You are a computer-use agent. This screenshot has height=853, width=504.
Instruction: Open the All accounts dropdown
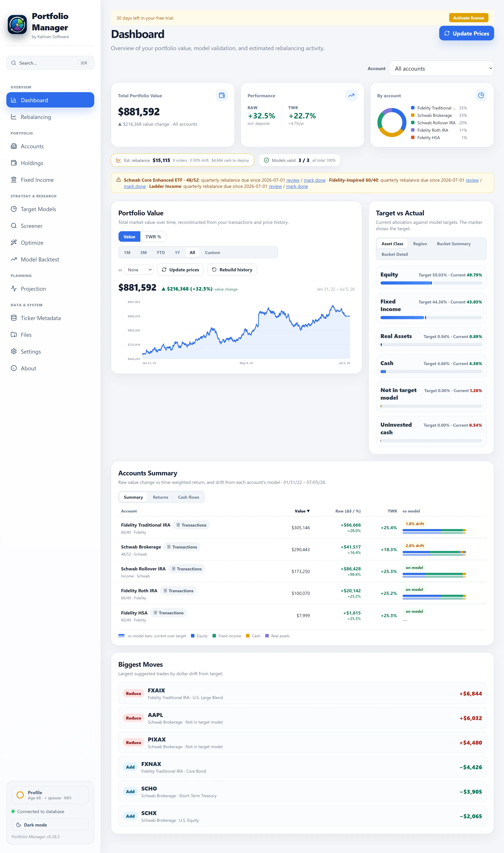click(441, 68)
